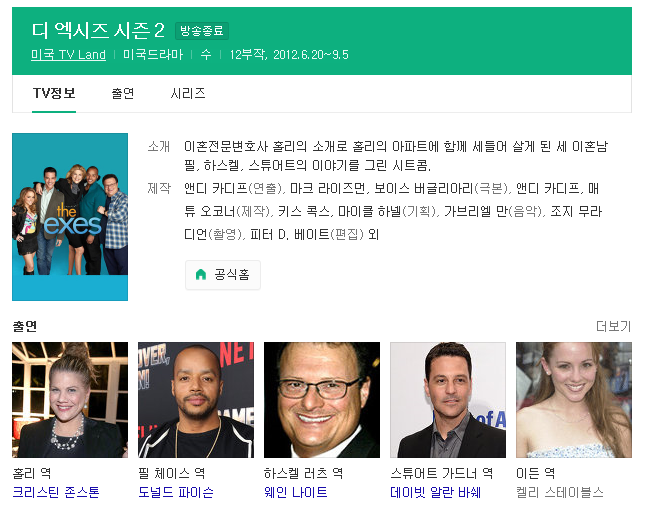Click the 공식홈 home icon
Viewport: 648px width, 508px height.
point(201,274)
